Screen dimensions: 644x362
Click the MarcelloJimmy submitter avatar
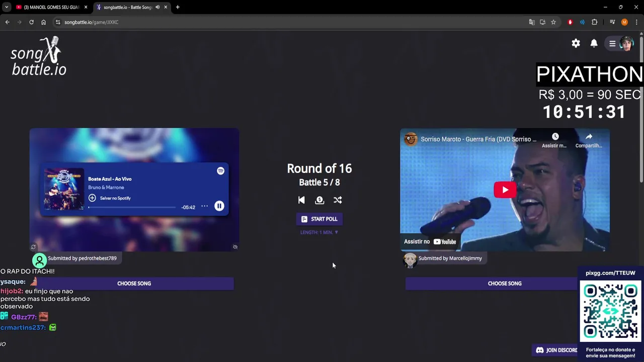click(410, 259)
